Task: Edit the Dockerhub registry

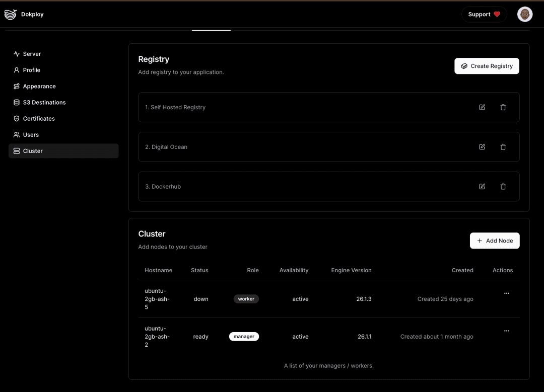Action: pos(482,187)
